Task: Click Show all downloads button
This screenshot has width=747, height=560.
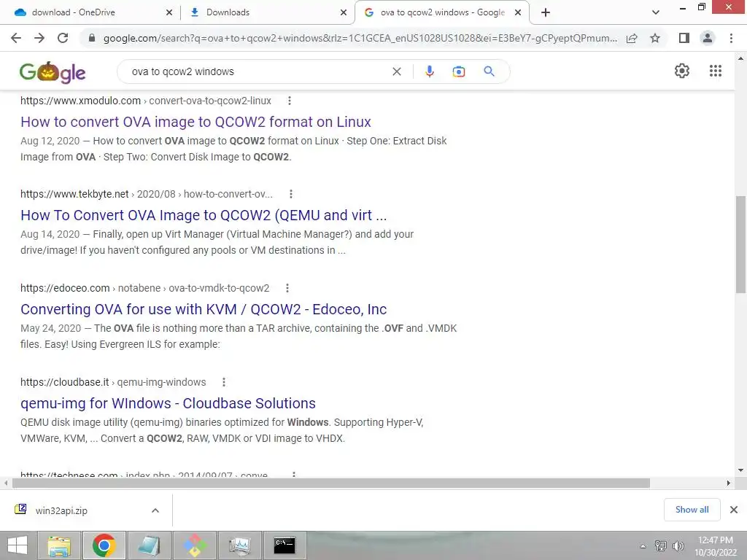Action: pos(692,510)
